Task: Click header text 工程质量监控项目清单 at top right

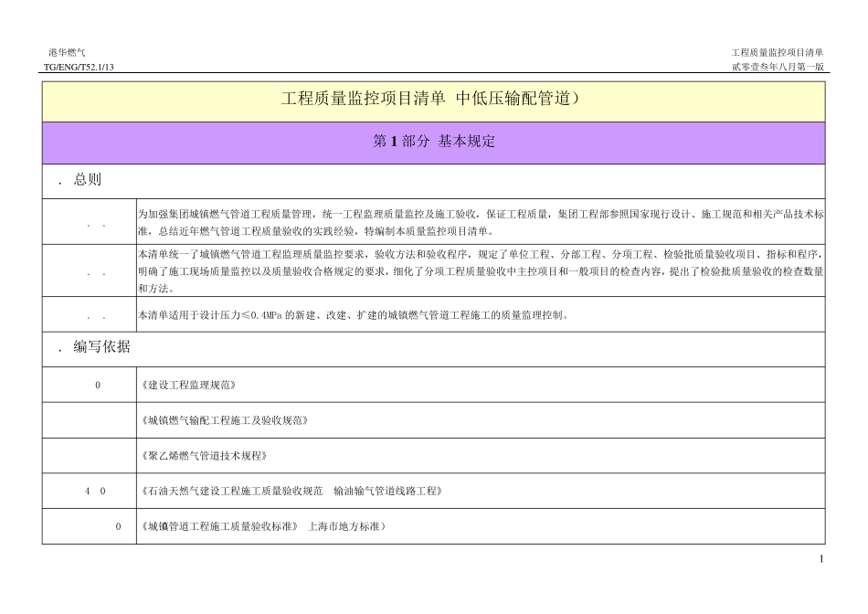Action: pos(778,53)
